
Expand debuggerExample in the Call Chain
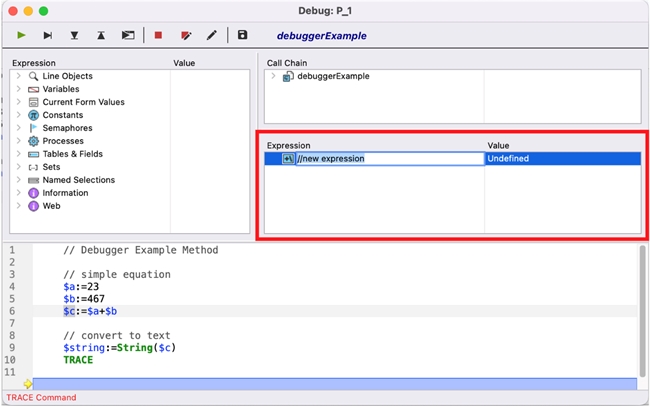pos(273,76)
